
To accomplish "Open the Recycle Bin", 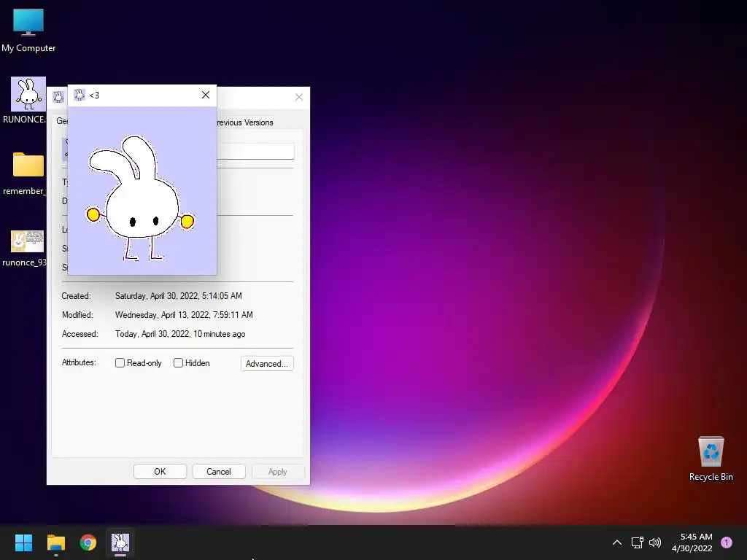I will (x=711, y=459).
